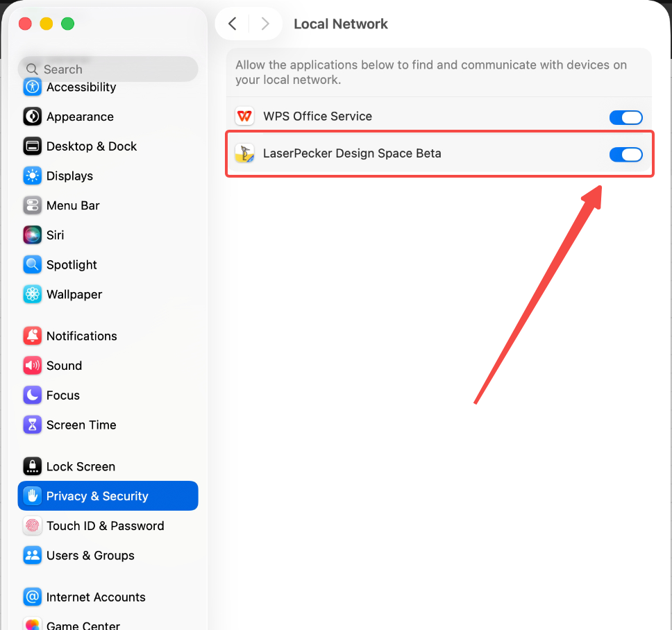
Task: Click the Focus moon icon
Action: pos(32,395)
